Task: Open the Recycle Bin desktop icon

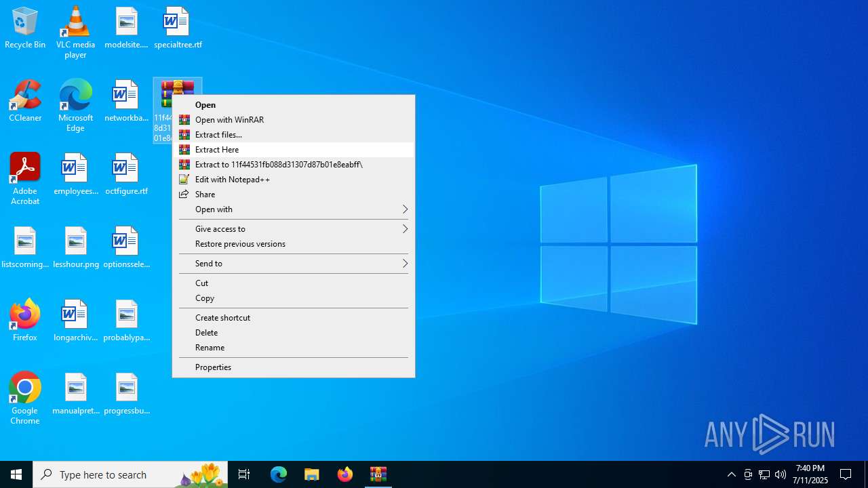Action: coord(25,28)
